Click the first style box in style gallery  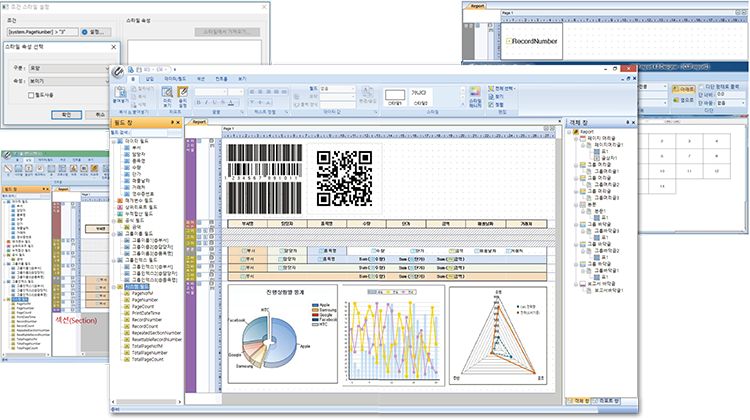(395, 97)
